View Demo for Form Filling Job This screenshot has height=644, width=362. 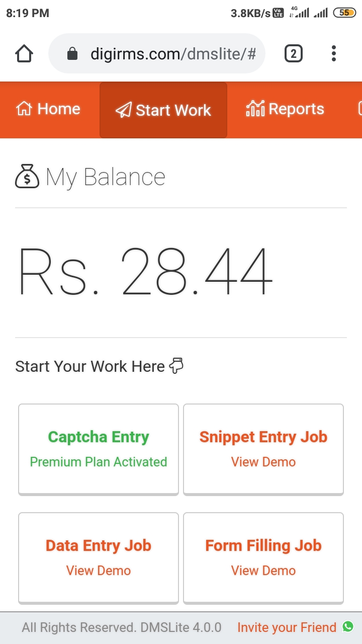click(263, 571)
